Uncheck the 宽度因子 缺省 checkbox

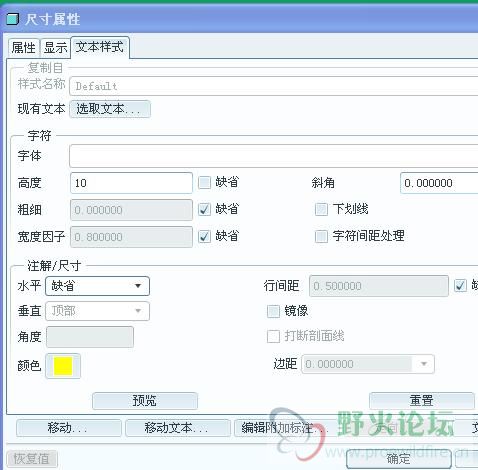click(x=204, y=236)
